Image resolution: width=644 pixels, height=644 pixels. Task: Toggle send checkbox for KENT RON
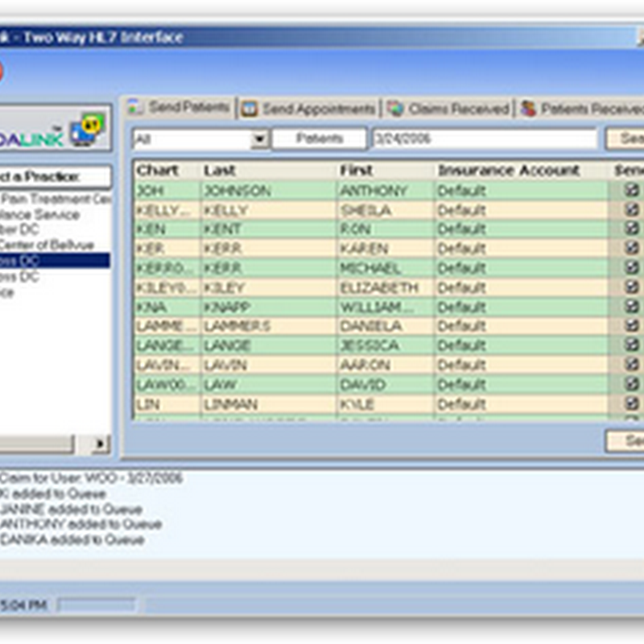pos(632,229)
